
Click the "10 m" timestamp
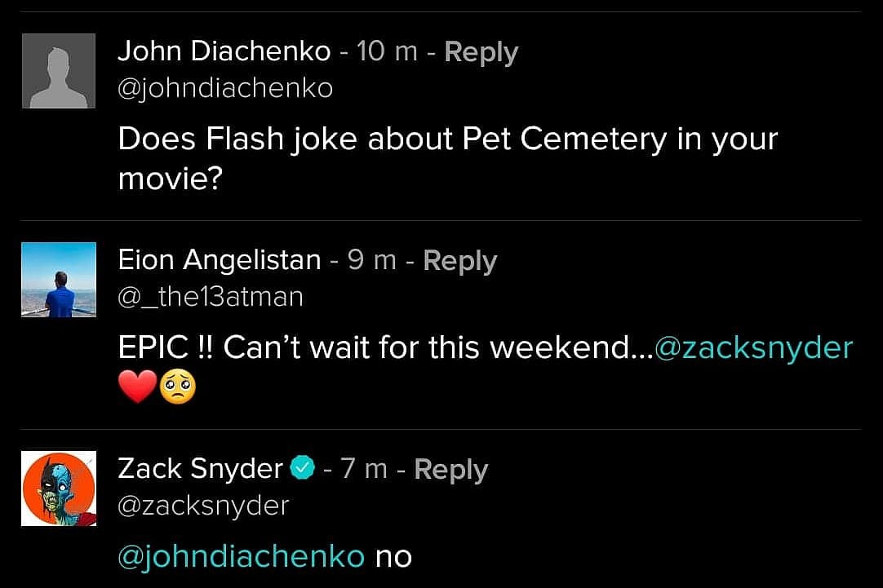click(388, 52)
